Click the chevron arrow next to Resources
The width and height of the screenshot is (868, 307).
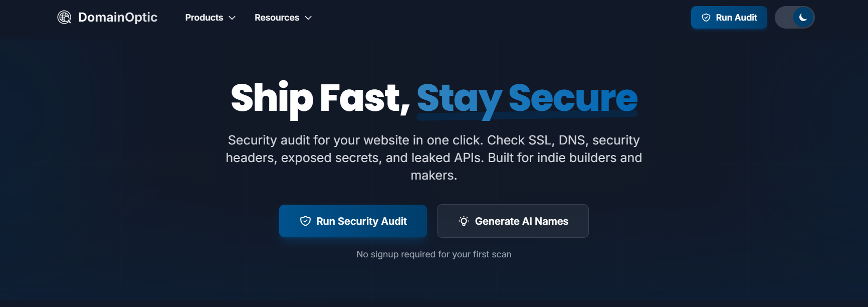coord(307,18)
